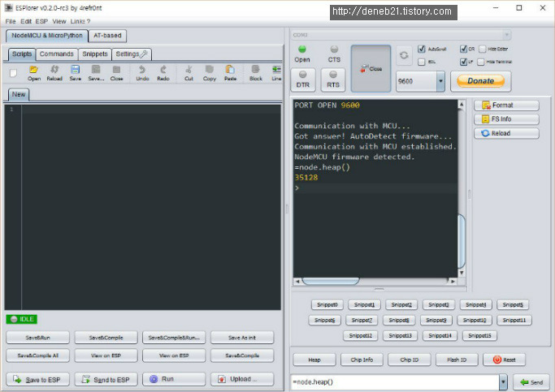Enable the EOL checkbox
This screenshot has width=555, height=392.
coord(421,62)
